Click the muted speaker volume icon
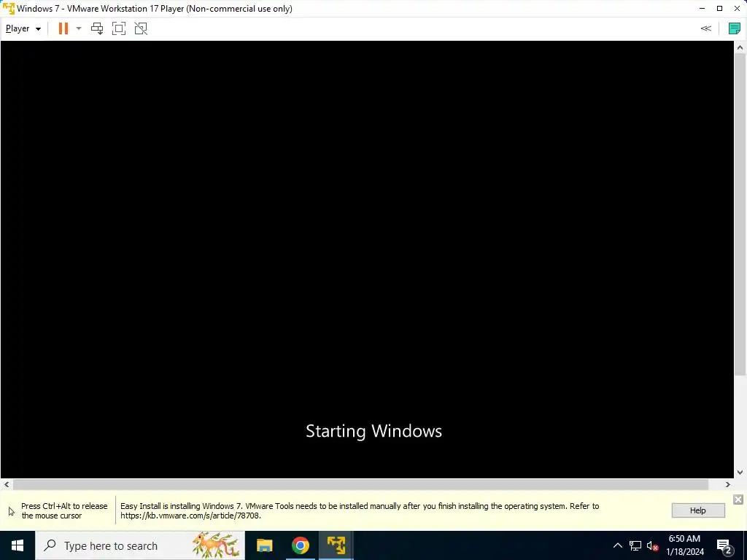Screen dimensions: 747x560 (x=652, y=545)
